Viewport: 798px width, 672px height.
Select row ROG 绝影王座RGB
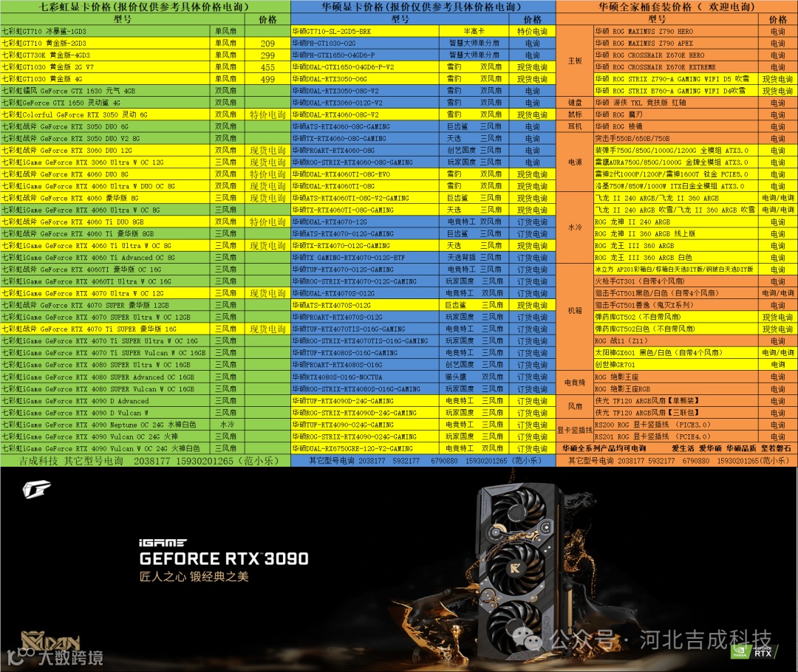point(696,388)
